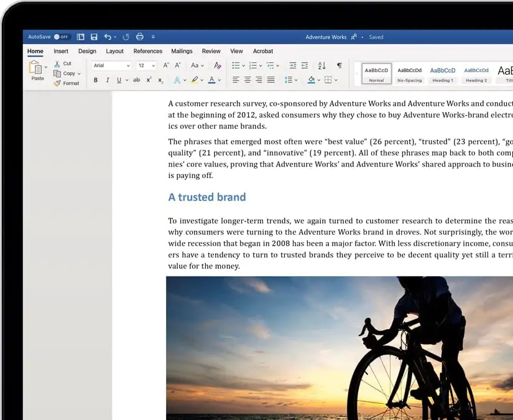Apply subscript formatting
The width and height of the screenshot is (513, 420).
pyautogui.click(x=160, y=80)
